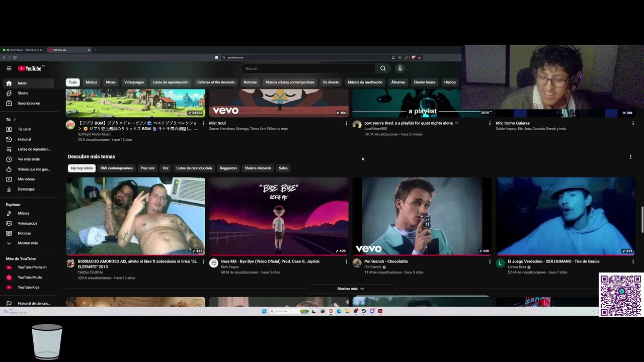Open Tu canal sidebar entry
This screenshot has height=362, width=644.
pos(29,129)
